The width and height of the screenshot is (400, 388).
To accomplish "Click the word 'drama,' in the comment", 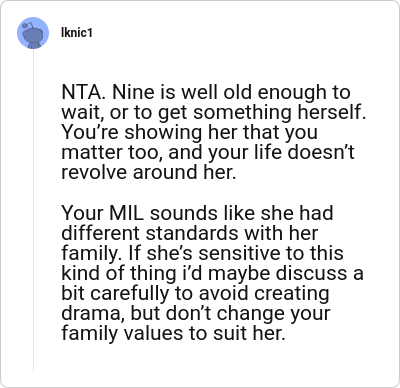I will [93, 313].
